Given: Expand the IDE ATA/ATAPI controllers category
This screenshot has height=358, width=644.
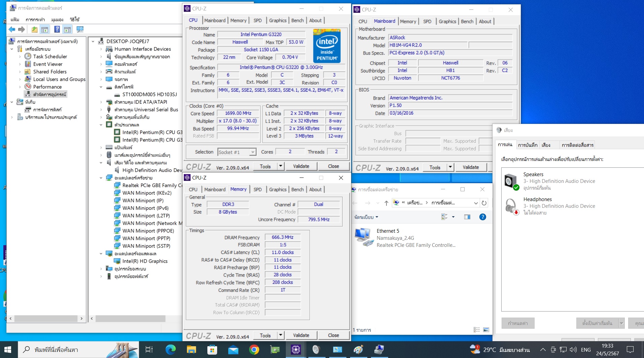Looking at the screenshot, I should click(x=101, y=102).
